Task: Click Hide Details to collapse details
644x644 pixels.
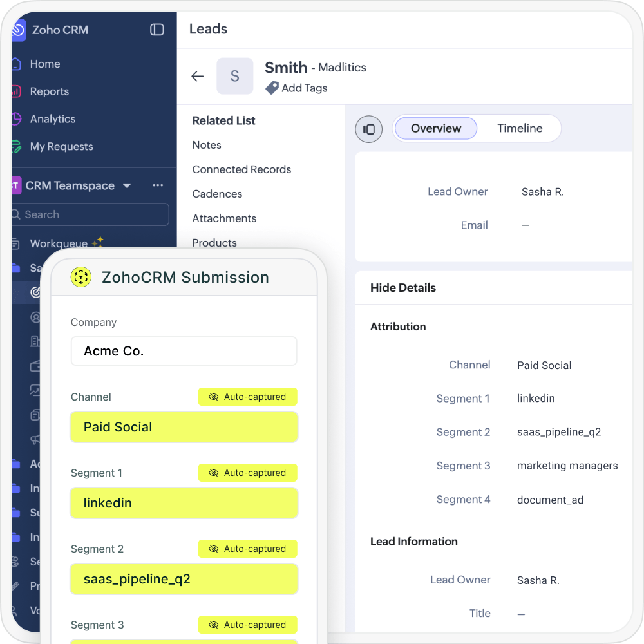Action: (403, 288)
